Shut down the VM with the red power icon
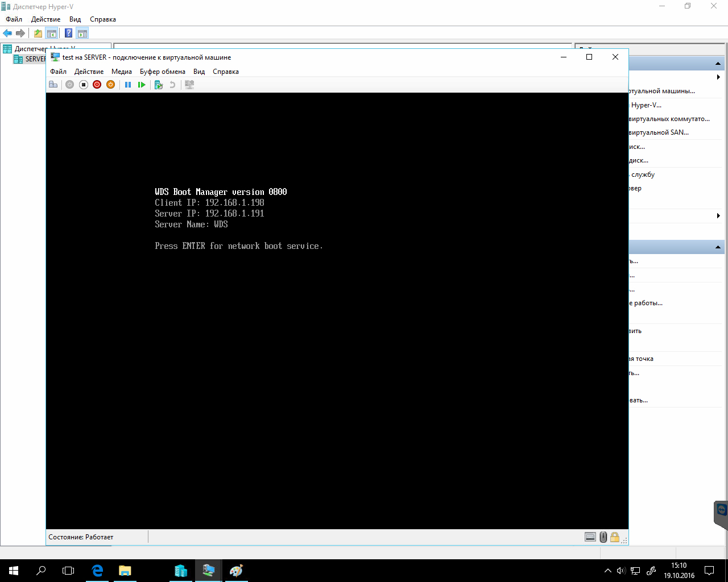The image size is (728, 582). (x=97, y=85)
